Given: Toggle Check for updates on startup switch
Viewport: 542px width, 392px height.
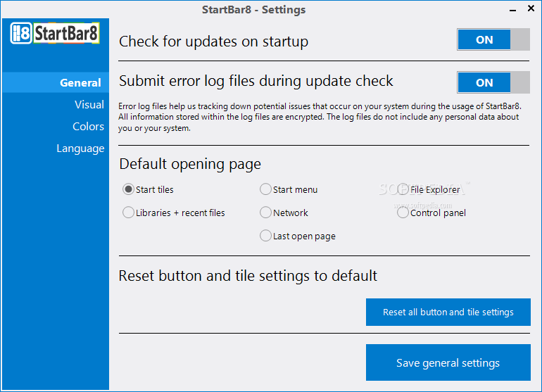Looking at the screenshot, I should [x=493, y=39].
